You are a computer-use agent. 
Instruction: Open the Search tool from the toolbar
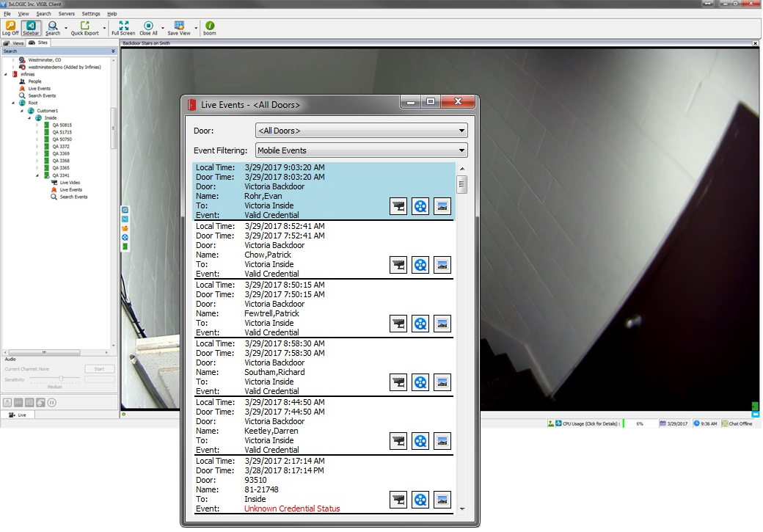pyautogui.click(x=53, y=27)
